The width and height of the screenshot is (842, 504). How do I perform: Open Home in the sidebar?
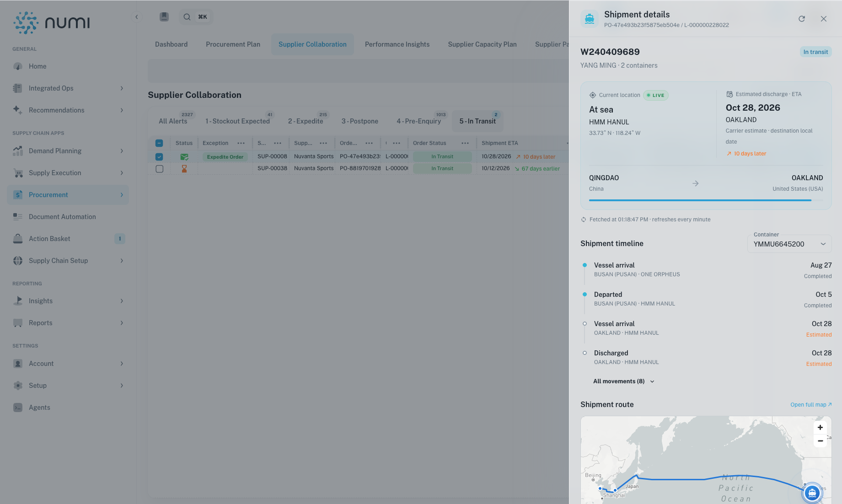(x=68, y=66)
